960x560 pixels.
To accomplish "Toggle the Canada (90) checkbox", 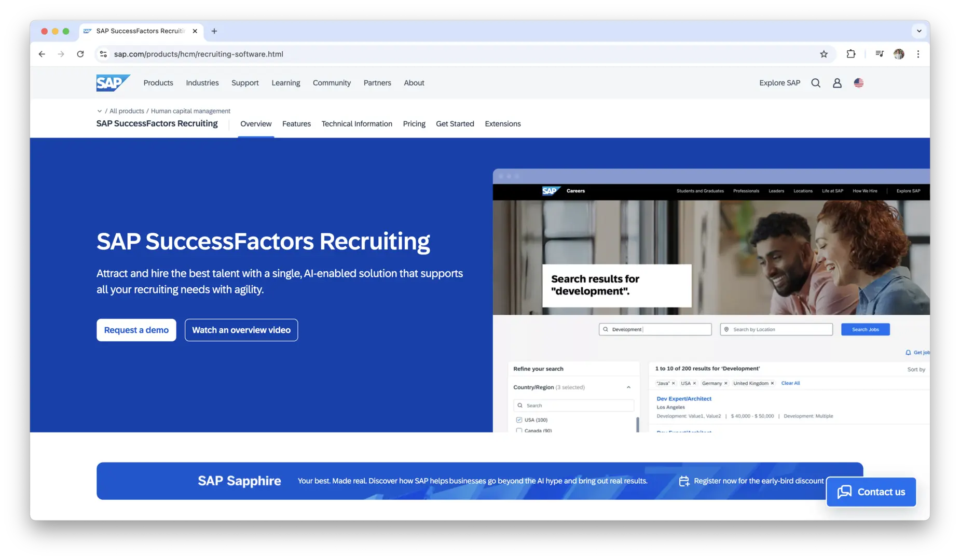I will (519, 430).
